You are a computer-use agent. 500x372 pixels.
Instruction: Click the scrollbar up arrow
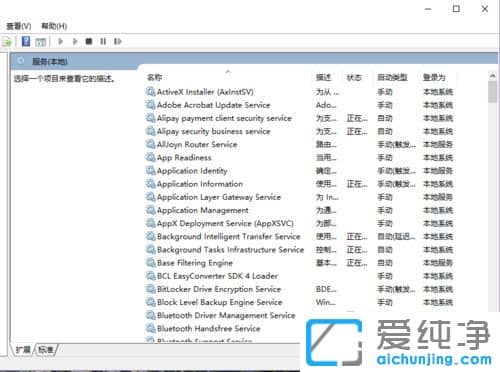coord(492,76)
